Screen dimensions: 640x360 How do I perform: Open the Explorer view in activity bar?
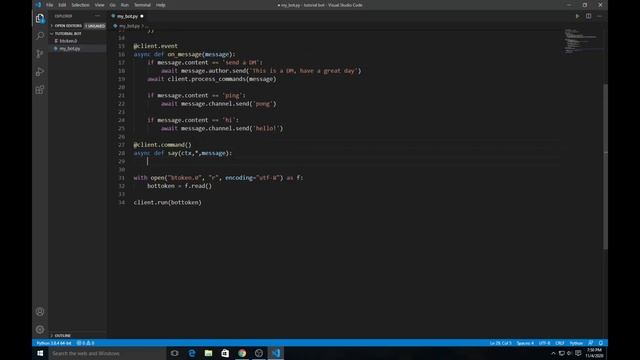pyautogui.click(x=40, y=18)
